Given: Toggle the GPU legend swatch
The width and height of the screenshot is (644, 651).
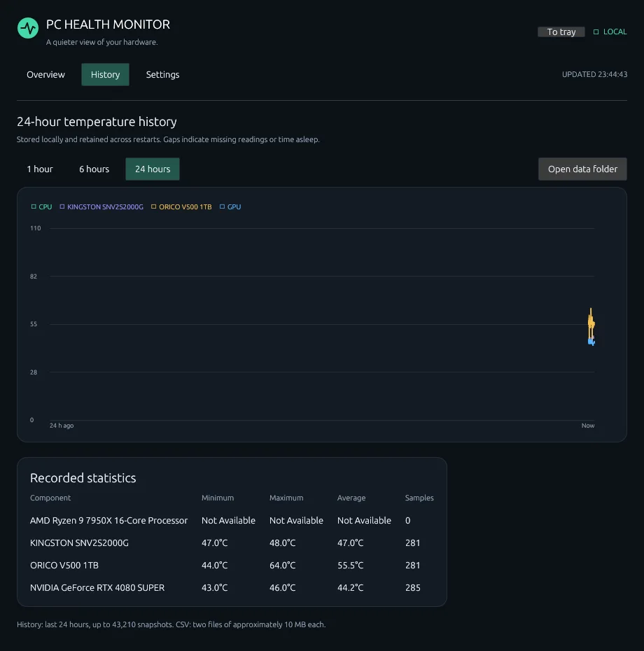Looking at the screenshot, I should 222,206.
